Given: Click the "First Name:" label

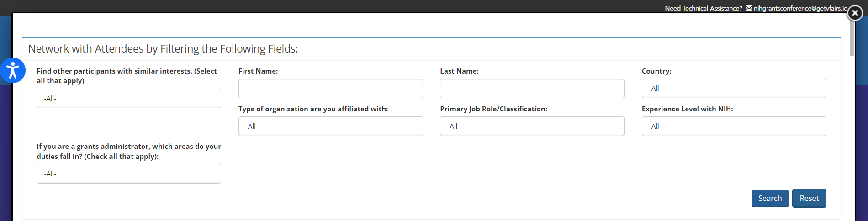Looking at the screenshot, I should coord(258,71).
